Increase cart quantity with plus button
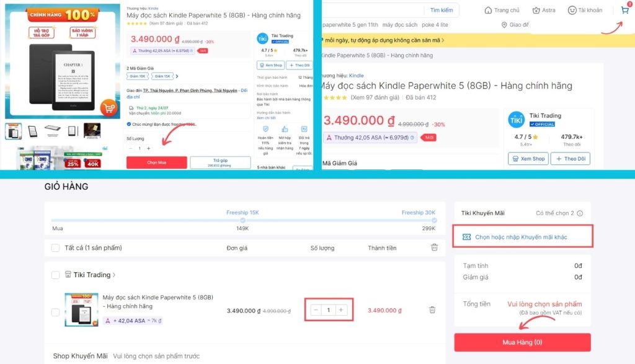The width and height of the screenshot is (635, 364). pyautogui.click(x=341, y=310)
